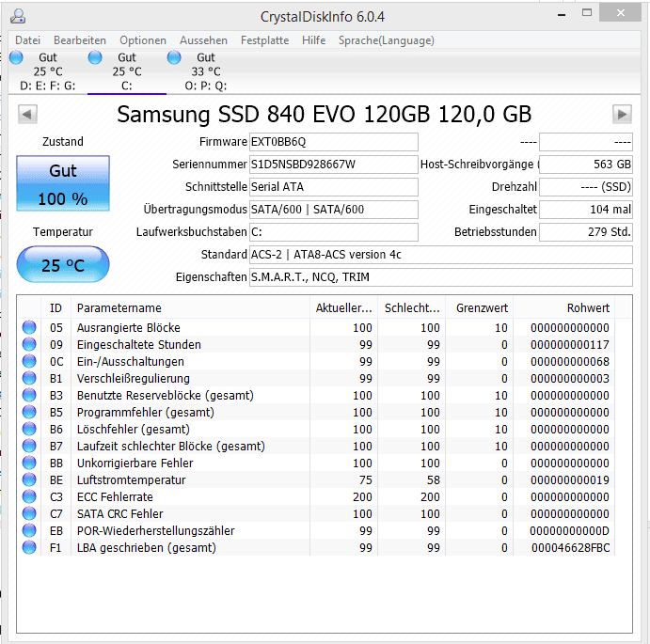The image size is (650, 644).
Task: Open the Aussehen menu
Action: click(x=203, y=40)
